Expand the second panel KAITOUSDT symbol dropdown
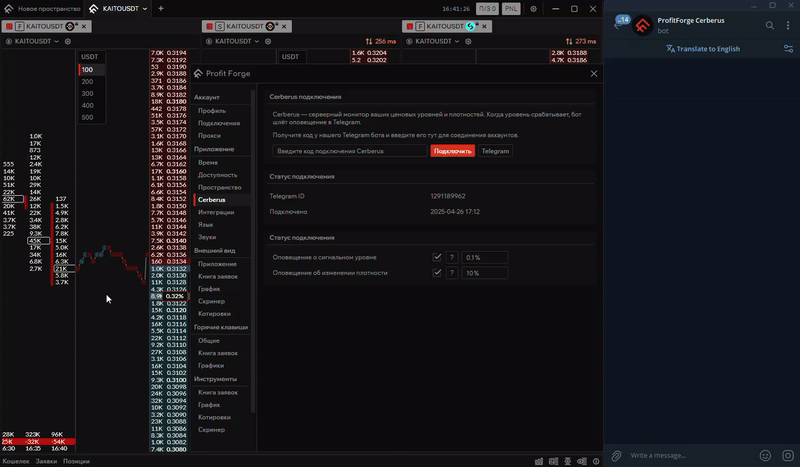The image size is (800, 467). pos(257,41)
